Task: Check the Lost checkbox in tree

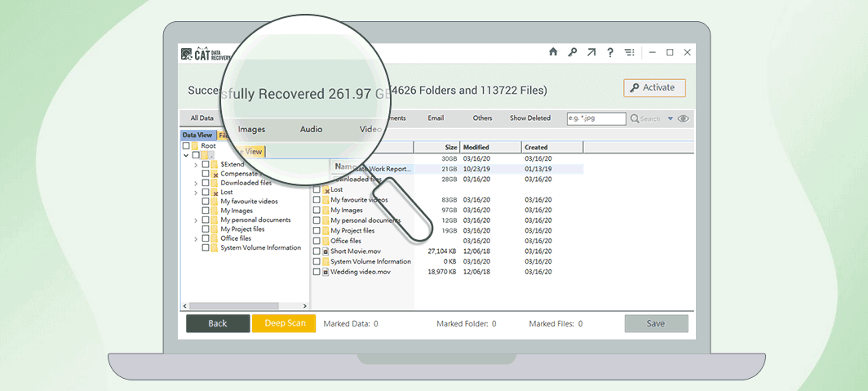Action: [x=206, y=192]
